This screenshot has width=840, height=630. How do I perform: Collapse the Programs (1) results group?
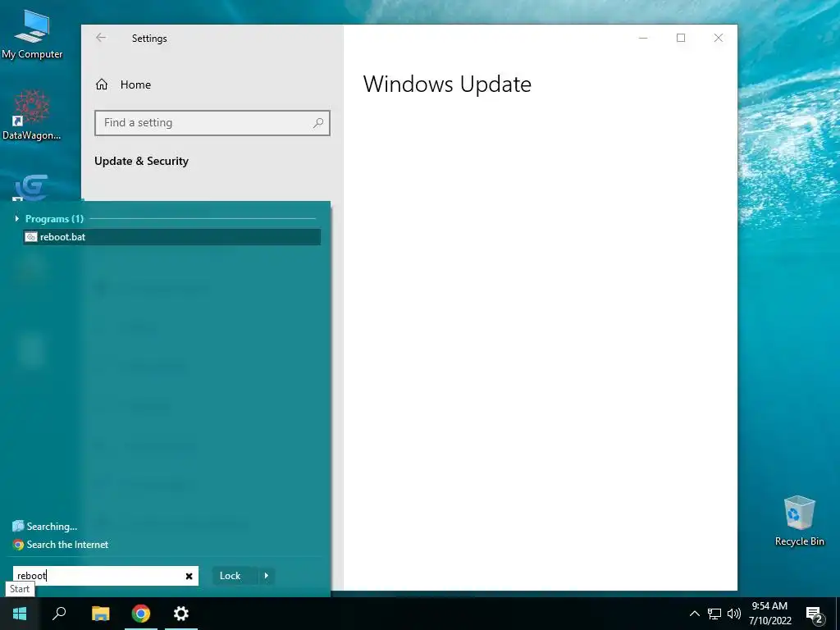click(16, 218)
